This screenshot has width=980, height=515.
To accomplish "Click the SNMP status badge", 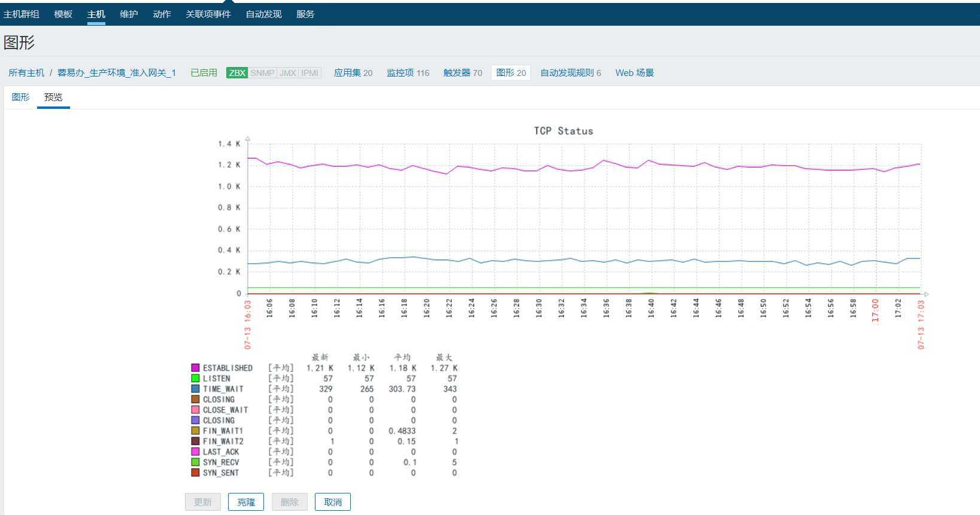I will (x=262, y=73).
